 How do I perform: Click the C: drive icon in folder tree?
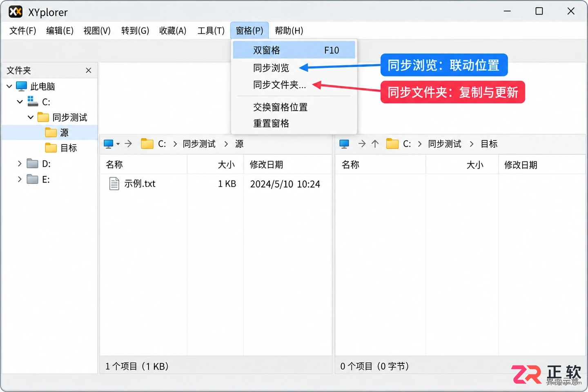pyautogui.click(x=33, y=101)
